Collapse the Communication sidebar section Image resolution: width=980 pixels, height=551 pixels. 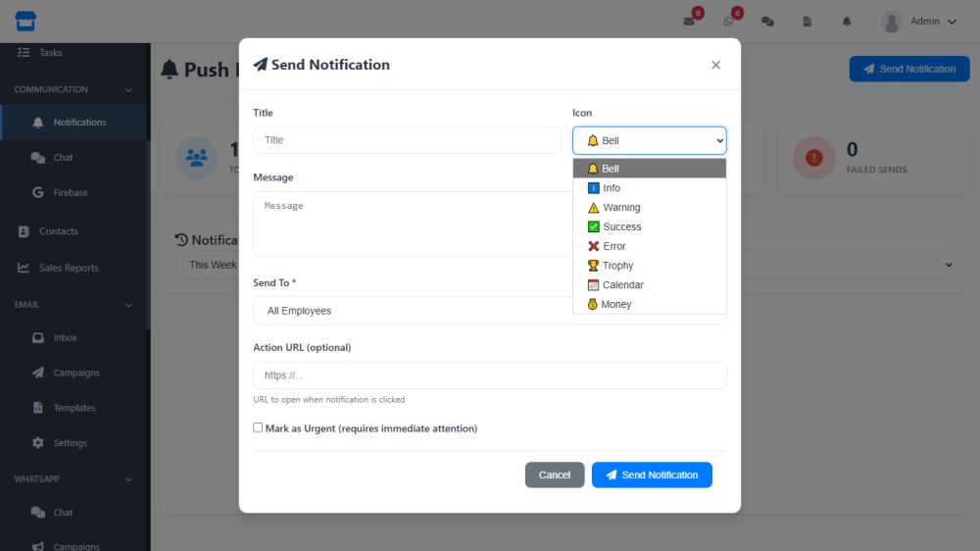coord(128,89)
